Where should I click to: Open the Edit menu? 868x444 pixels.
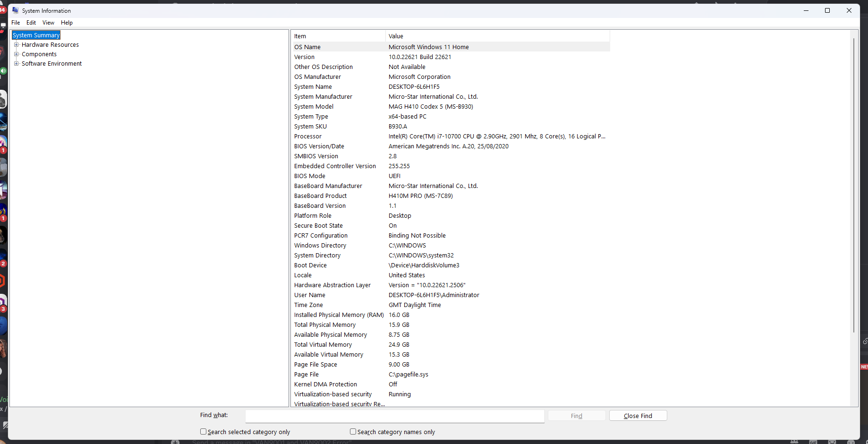pos(31,23)
